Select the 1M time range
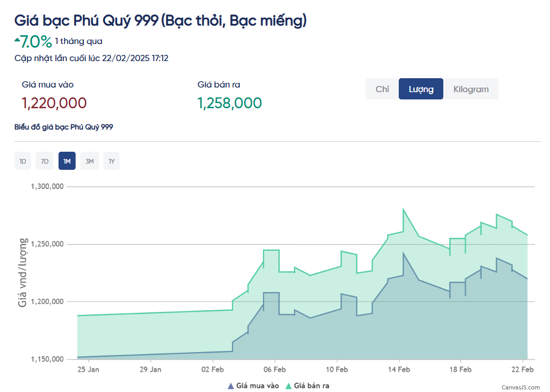 (67, 162)
